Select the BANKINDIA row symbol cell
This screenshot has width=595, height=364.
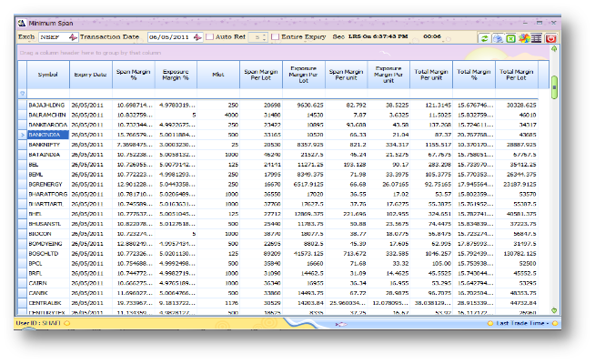pyautogui.click(x=45, y=135)
